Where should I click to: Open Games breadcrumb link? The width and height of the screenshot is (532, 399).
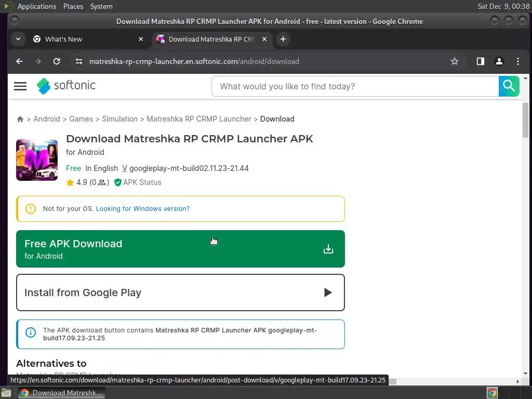tap(81, 119)
